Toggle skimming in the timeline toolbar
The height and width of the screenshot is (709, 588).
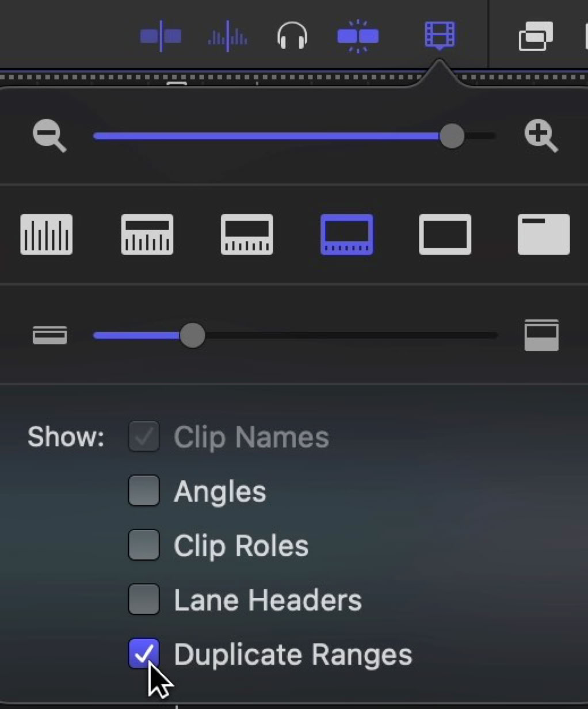click(161, 36)
